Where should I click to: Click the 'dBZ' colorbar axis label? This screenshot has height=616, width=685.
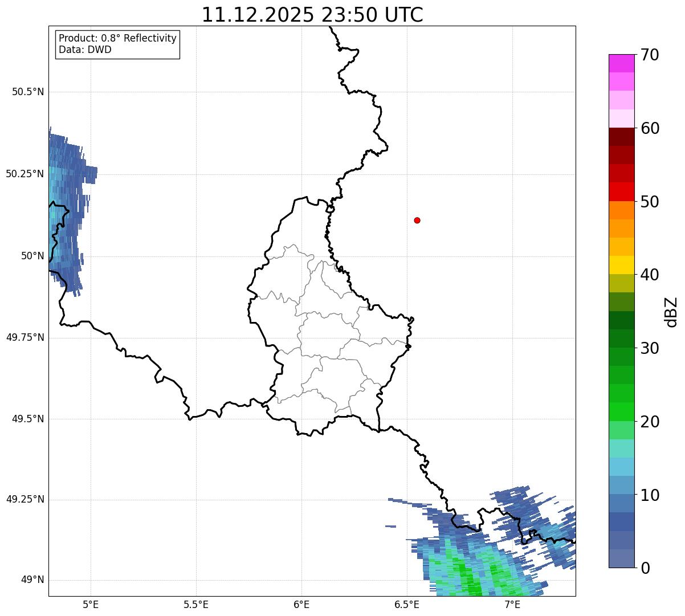click(x=671, y=312)
